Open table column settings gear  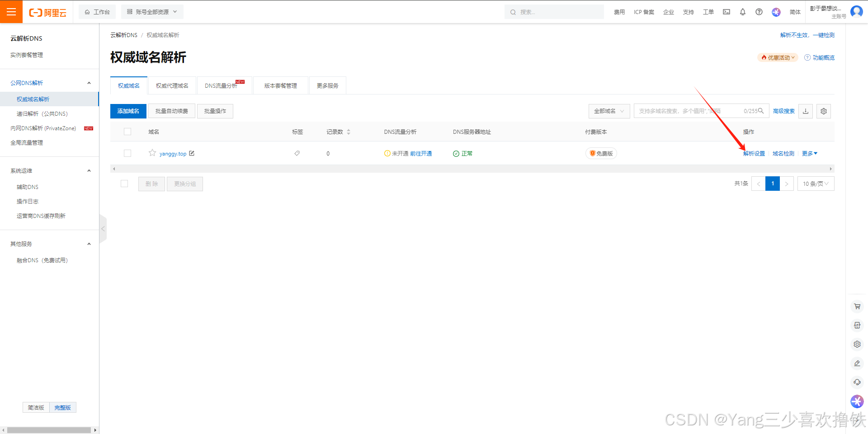pyautogui.click(x=824, y=111)
